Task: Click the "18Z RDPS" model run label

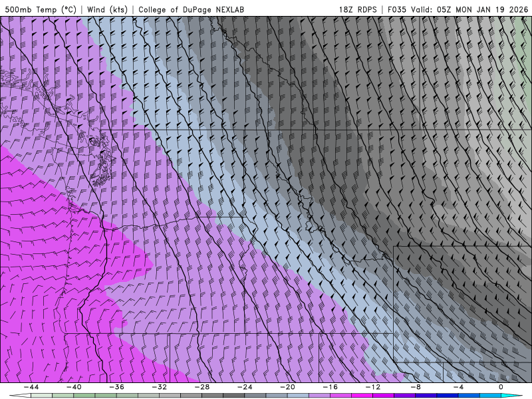Action: pyautogui.click(x=358, y=9)
